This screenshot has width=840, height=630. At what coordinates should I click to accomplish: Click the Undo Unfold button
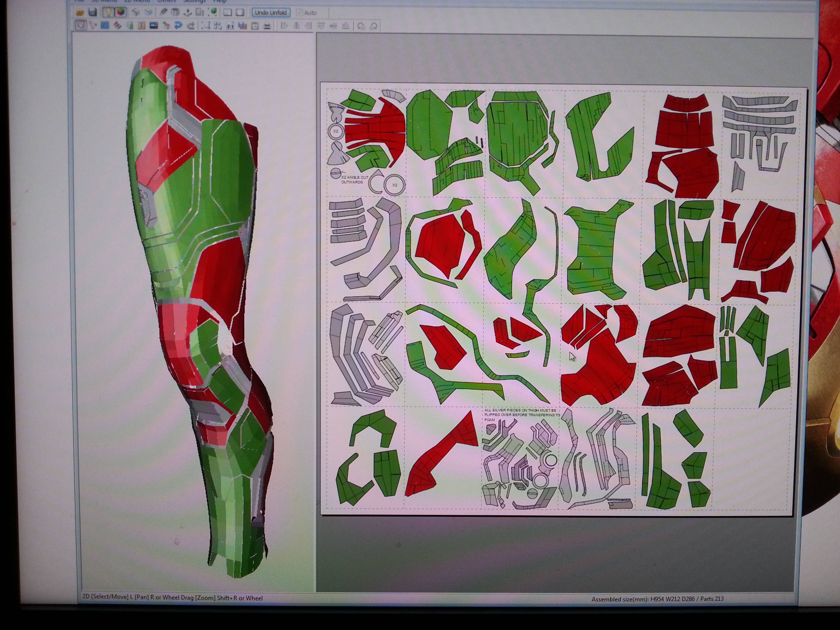tap(271, 13)
